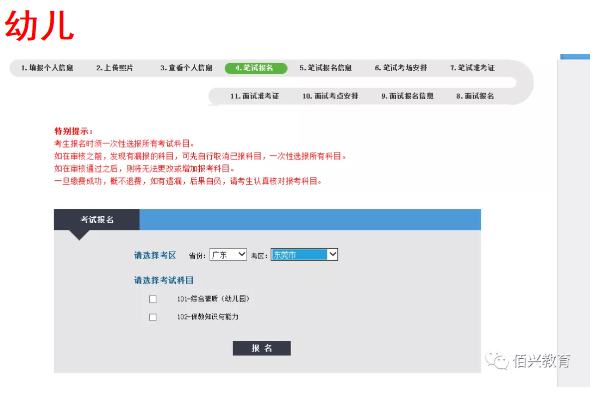Go to step 6 笔试考场安排
The height and width of the screenshot is (397, 599).
[x=401, y=68]
